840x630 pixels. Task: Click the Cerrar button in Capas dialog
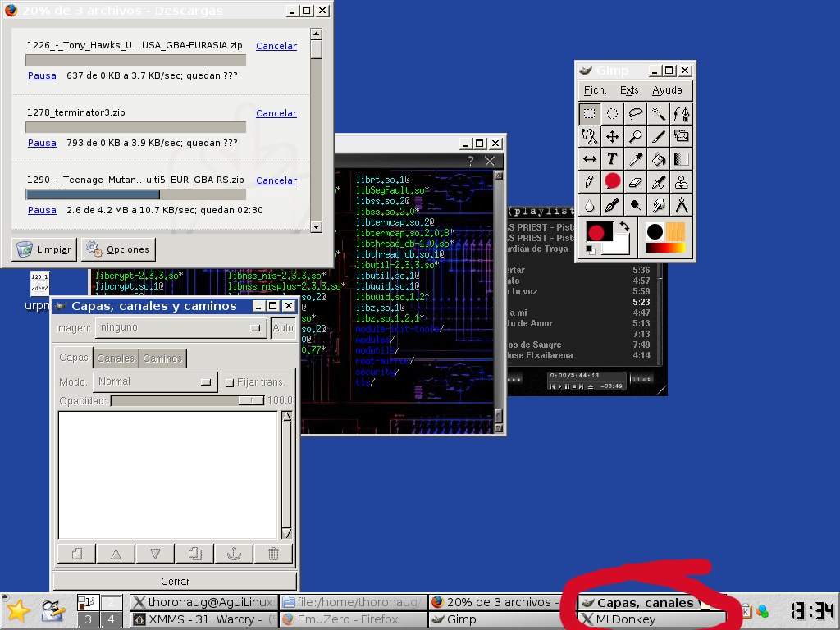[x=176, y=582]
